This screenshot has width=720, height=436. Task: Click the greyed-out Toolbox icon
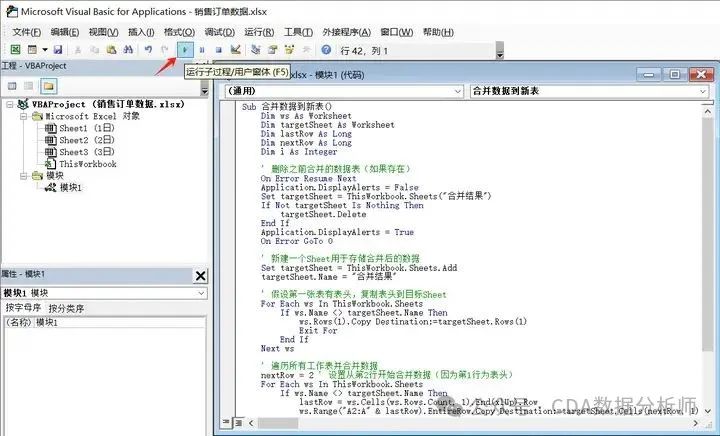306,50
